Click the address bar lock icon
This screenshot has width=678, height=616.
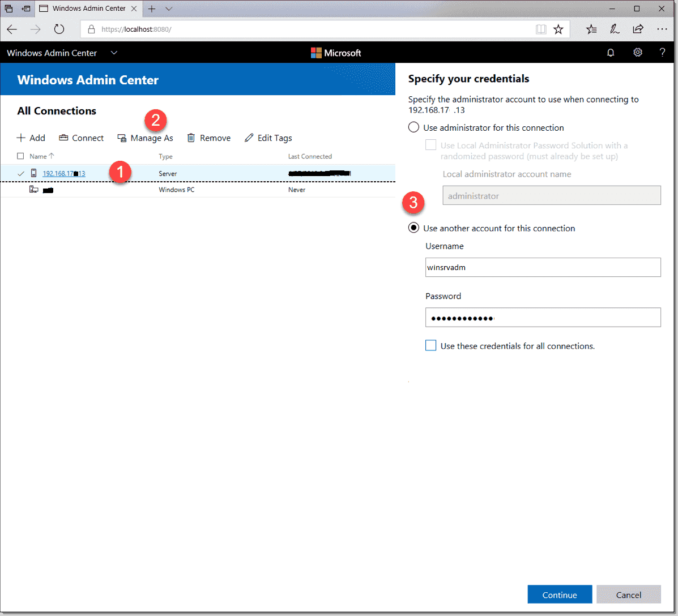91,29
